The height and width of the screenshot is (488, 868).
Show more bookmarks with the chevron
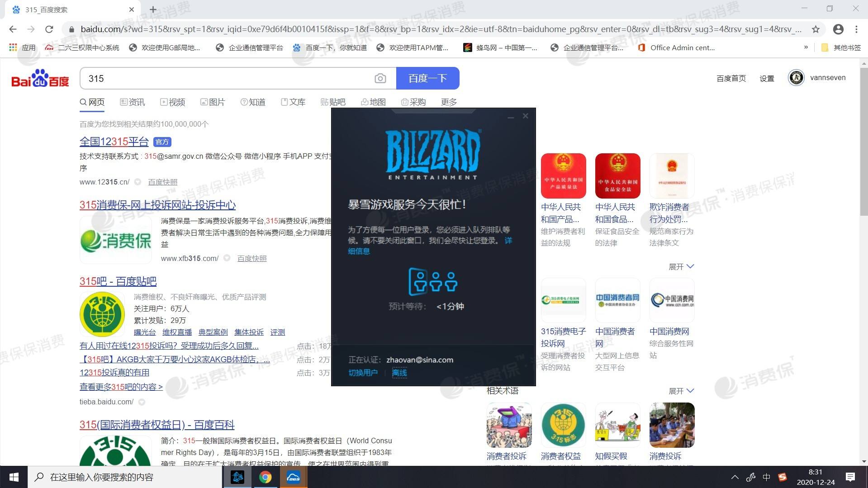click(806, 47)
